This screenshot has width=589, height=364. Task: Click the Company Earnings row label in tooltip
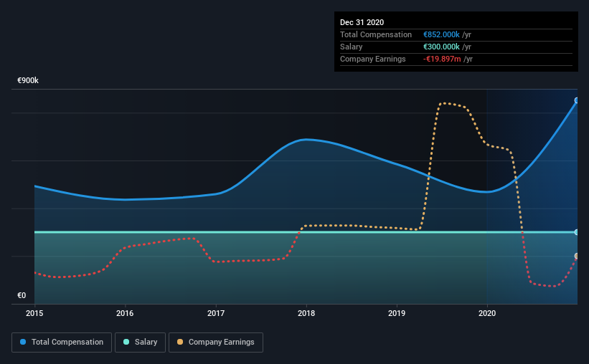tap(372, 59)
